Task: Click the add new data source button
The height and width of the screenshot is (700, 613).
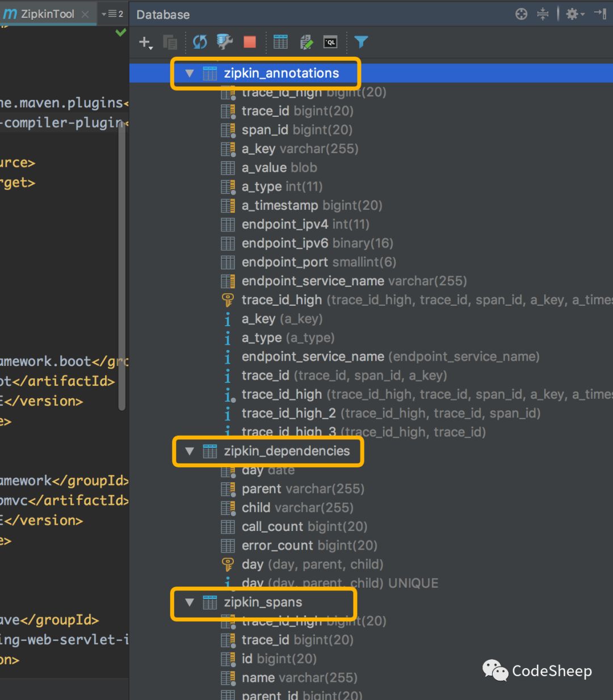Action: point(145,42)
